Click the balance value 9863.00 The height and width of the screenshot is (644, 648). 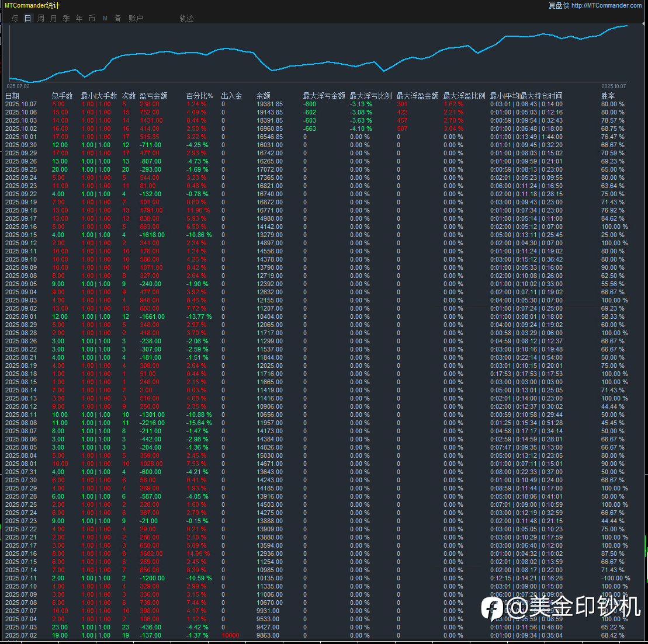click(268, 635)
